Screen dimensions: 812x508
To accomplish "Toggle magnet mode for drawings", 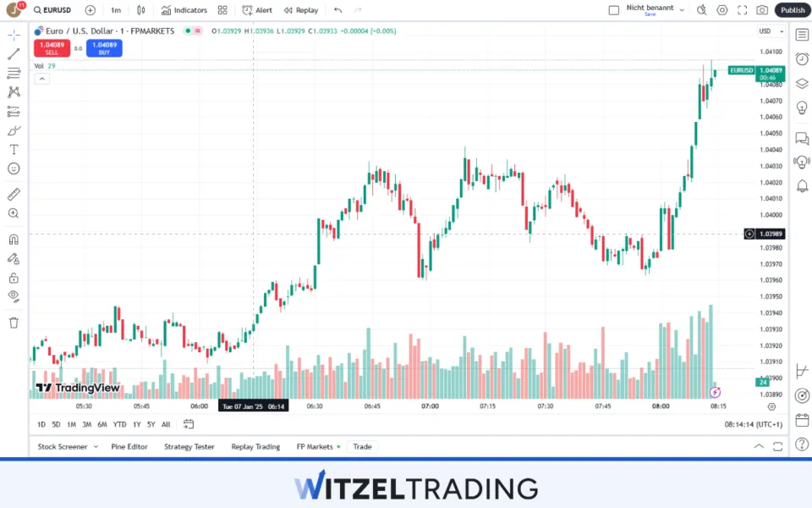I will 14,239.
